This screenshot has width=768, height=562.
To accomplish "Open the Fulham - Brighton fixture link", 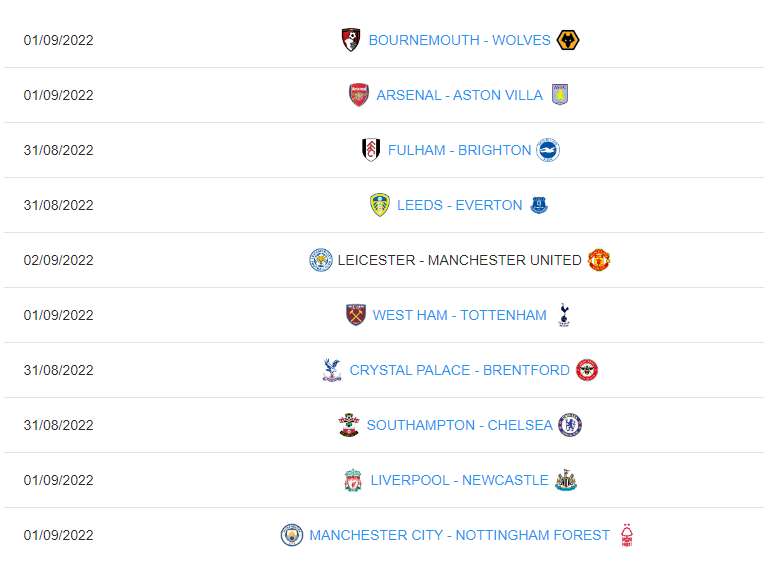I will (459, 150).
